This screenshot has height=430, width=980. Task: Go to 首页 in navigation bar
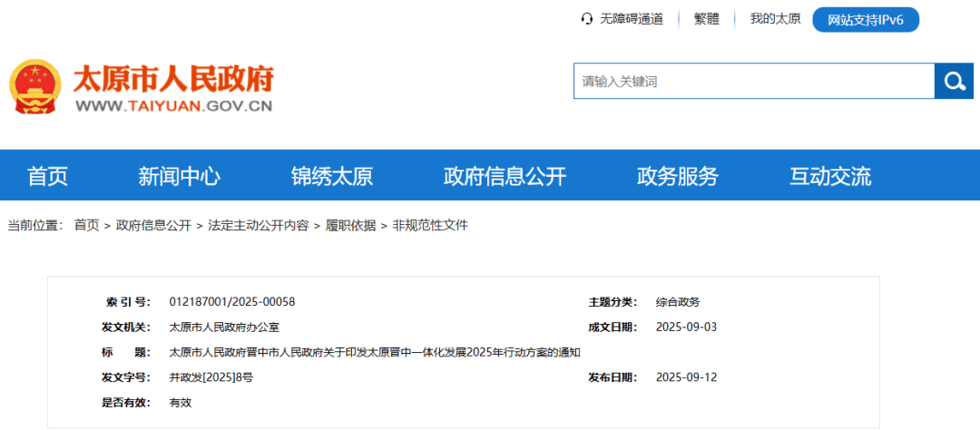click(47, 175)
